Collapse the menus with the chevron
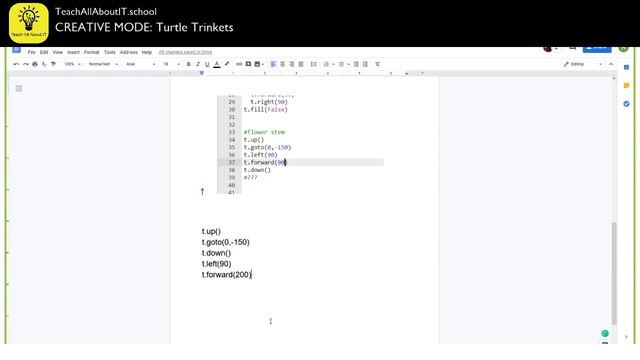 point(611,64)
